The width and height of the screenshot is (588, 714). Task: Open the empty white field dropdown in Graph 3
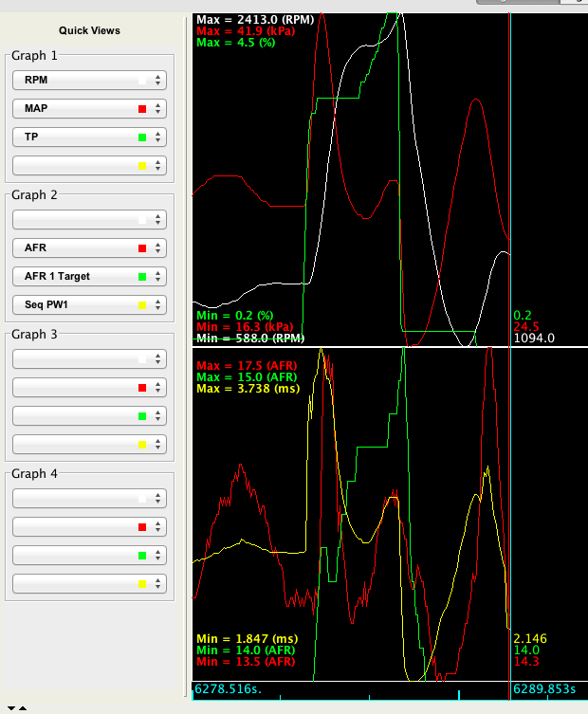pos(89,358)
